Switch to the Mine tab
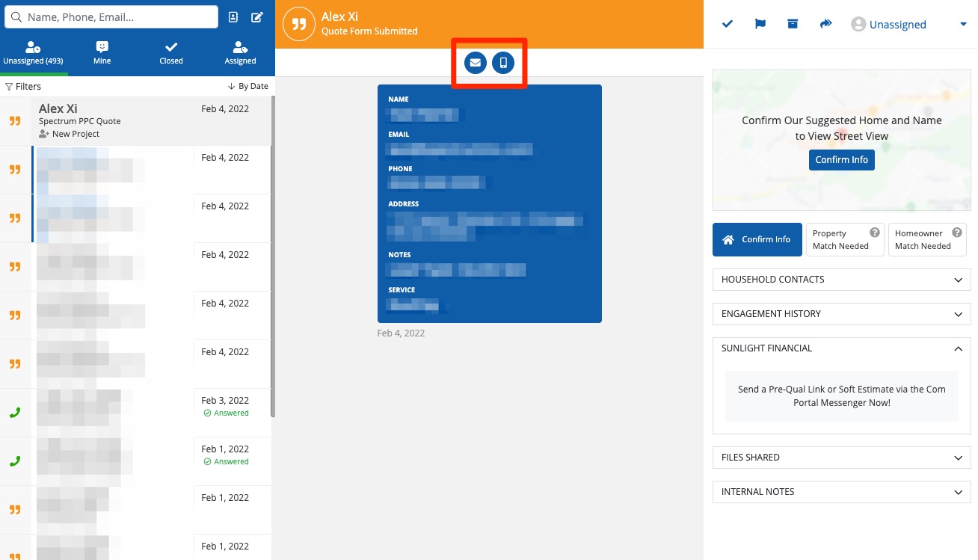 pyautogui.click(x=102, y=53)
